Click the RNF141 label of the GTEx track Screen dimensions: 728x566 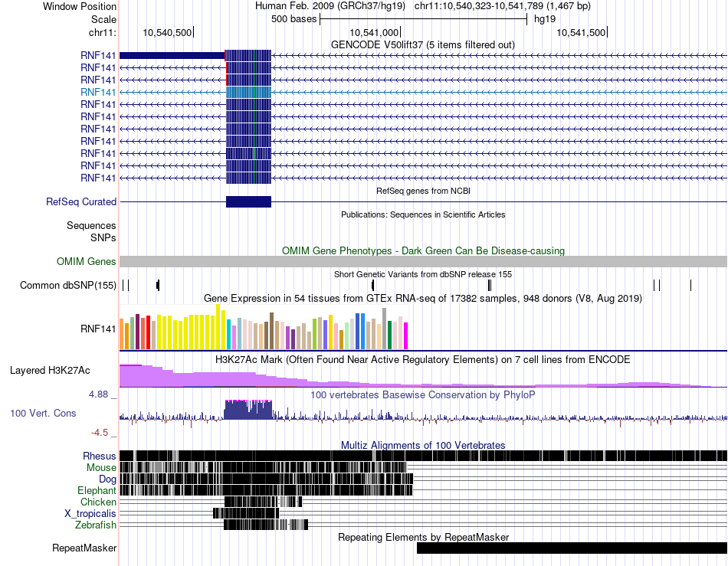98,329
